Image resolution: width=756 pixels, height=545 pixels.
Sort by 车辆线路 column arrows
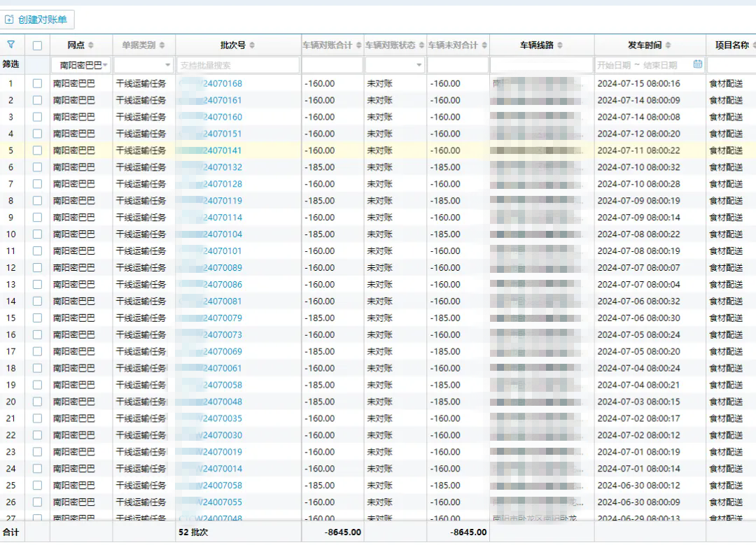pos(560,45)
